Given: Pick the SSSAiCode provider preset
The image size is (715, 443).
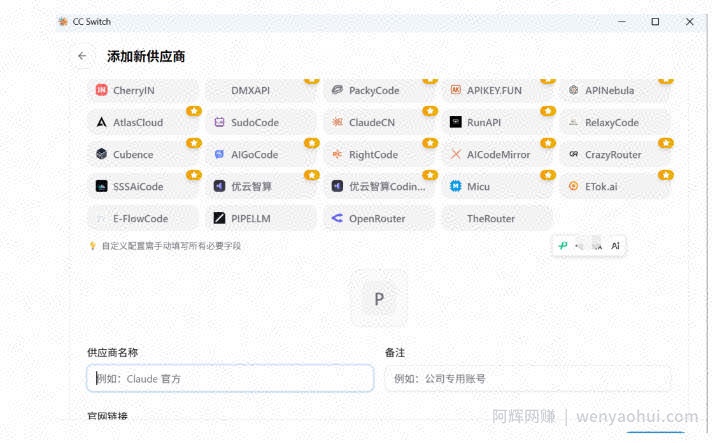Looking at the screenshot, I should coord(143,186).
